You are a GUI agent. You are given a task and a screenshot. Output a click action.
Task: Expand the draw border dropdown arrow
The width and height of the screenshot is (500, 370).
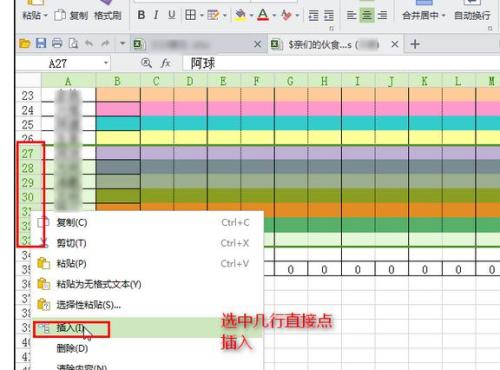point(225,15)
